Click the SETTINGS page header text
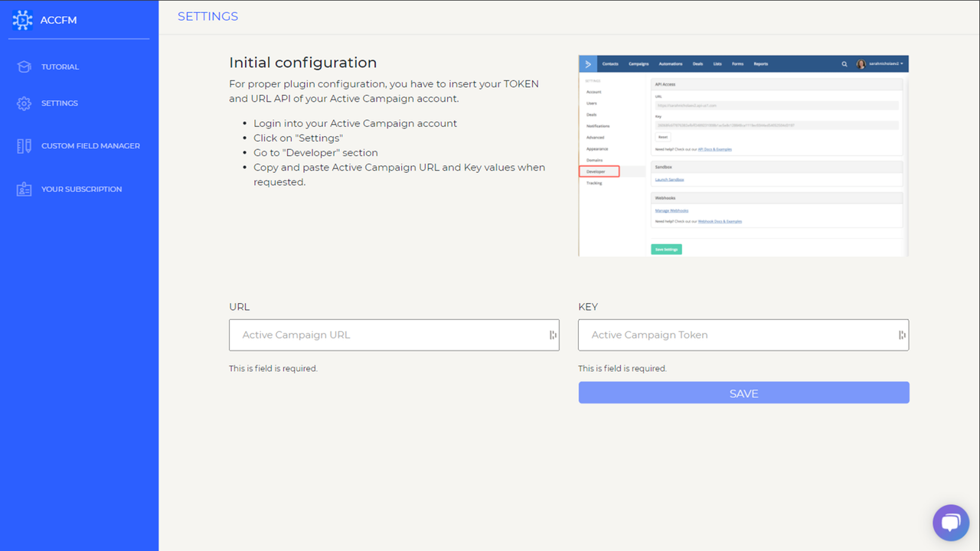This screenshot has width=980, height=551. 207,16
